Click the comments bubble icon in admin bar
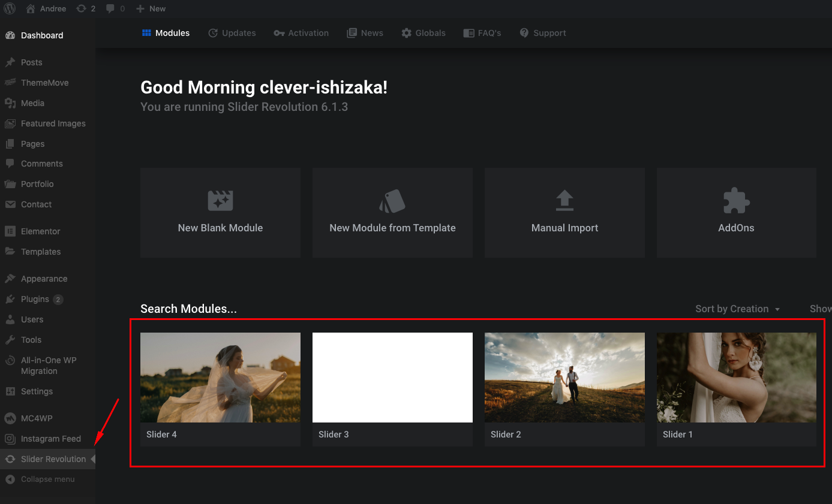 (110, 8)
